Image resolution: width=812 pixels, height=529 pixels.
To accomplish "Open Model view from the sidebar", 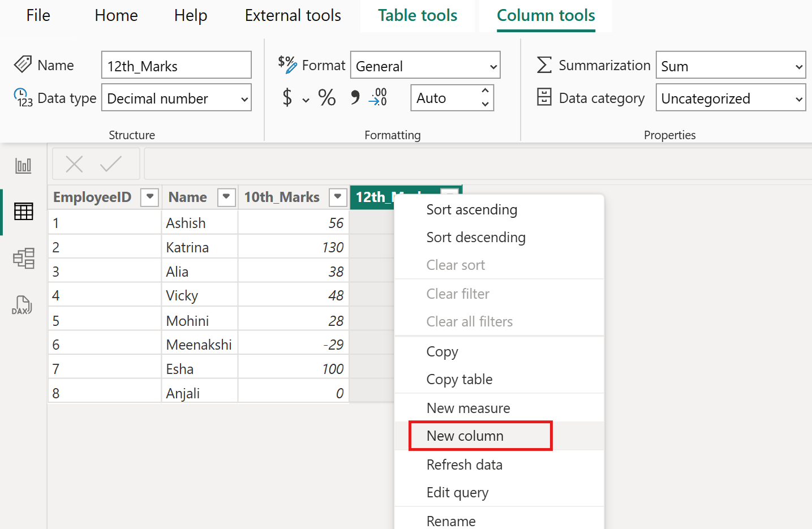I will click(23, 258).
